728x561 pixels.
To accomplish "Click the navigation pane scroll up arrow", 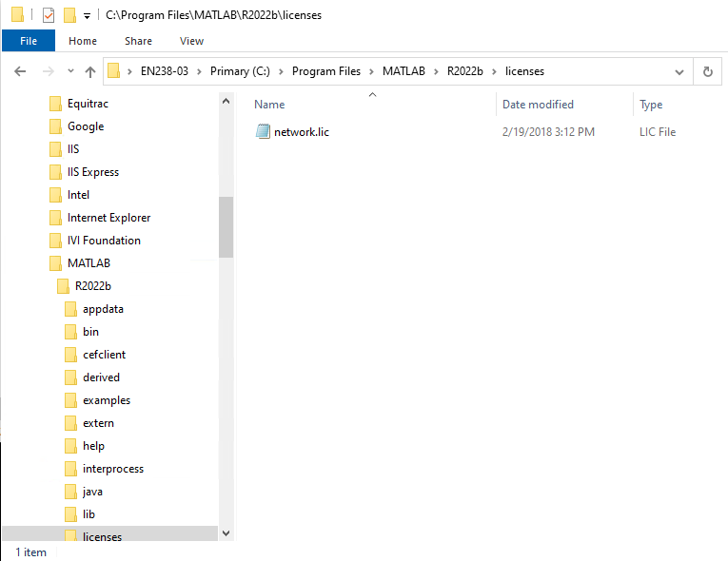I will pyautogui.click(x=226, y=101).
